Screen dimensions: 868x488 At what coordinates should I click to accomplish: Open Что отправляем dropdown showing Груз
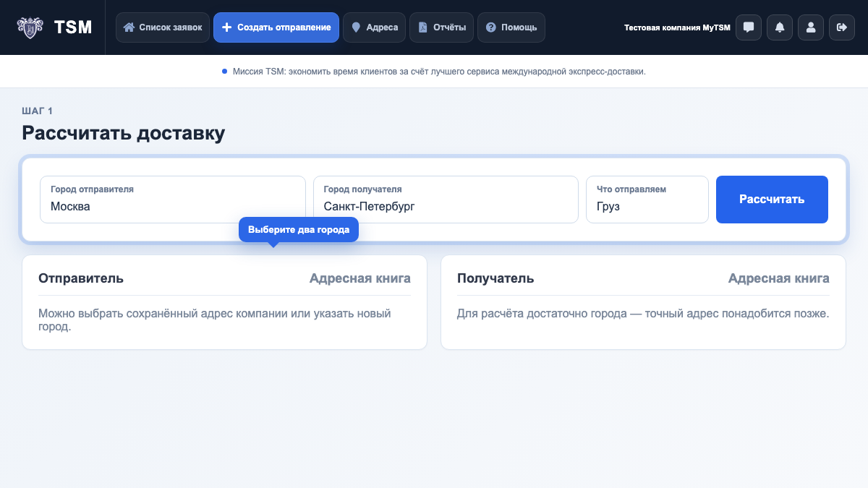click(647, 200)
